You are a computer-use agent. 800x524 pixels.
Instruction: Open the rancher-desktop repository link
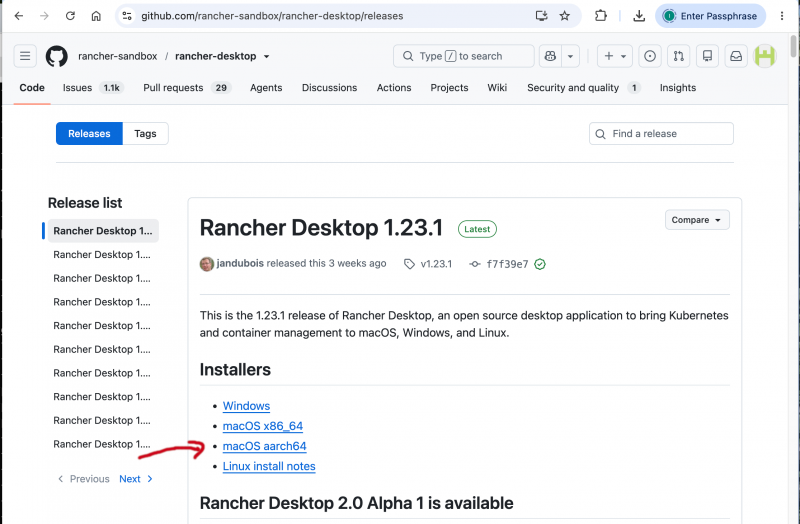click(215, 56)
